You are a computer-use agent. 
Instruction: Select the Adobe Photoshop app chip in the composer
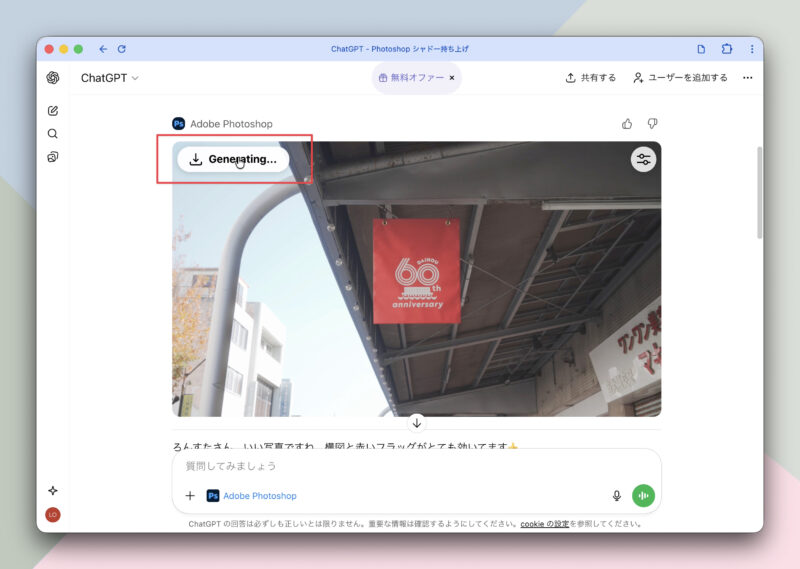tap(252, 496)
